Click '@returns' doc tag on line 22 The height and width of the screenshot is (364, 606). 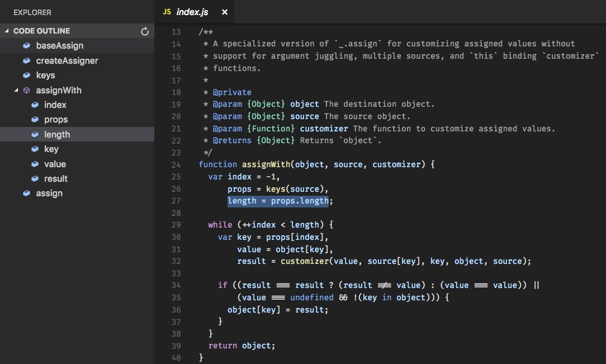pos(232,141)
